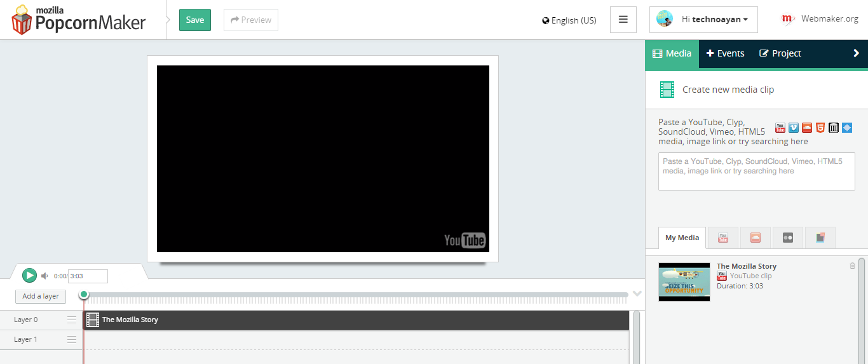Click the Create new media clip filmstrip icon
868x364 pixels.
667,90
